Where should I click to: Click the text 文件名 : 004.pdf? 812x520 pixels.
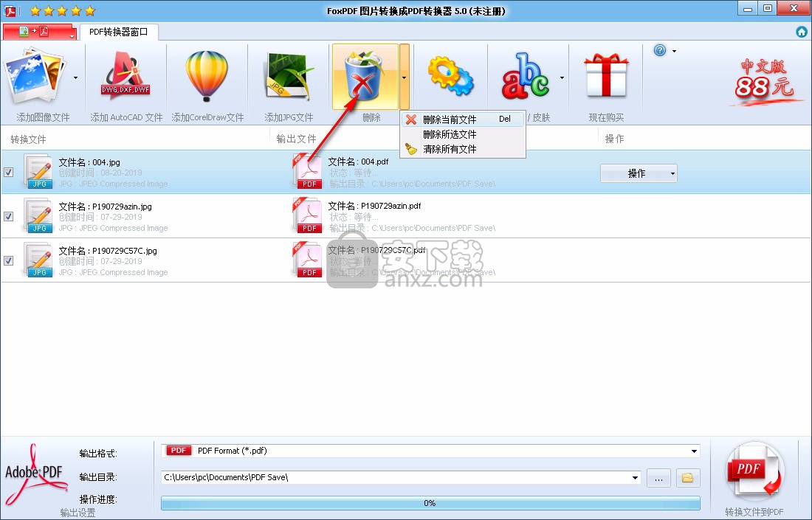[358, 162]
